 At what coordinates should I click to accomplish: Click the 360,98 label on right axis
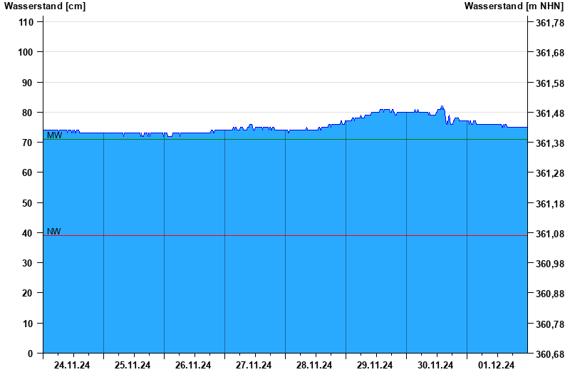550,264
